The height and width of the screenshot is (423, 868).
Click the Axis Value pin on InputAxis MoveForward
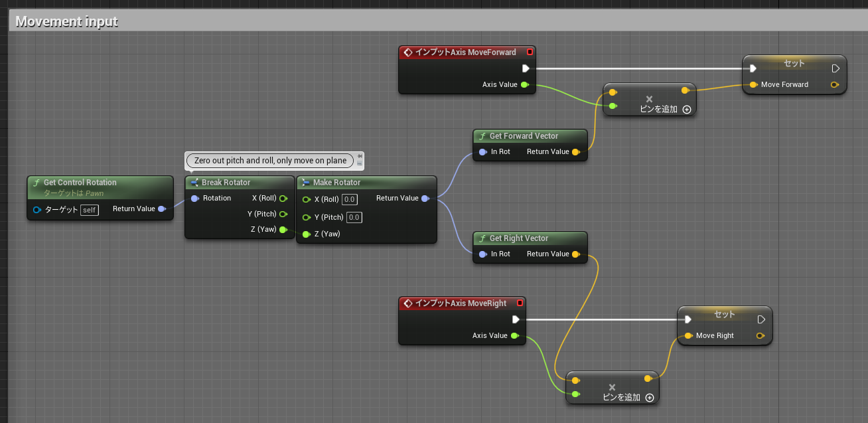[x=524, y=84]
